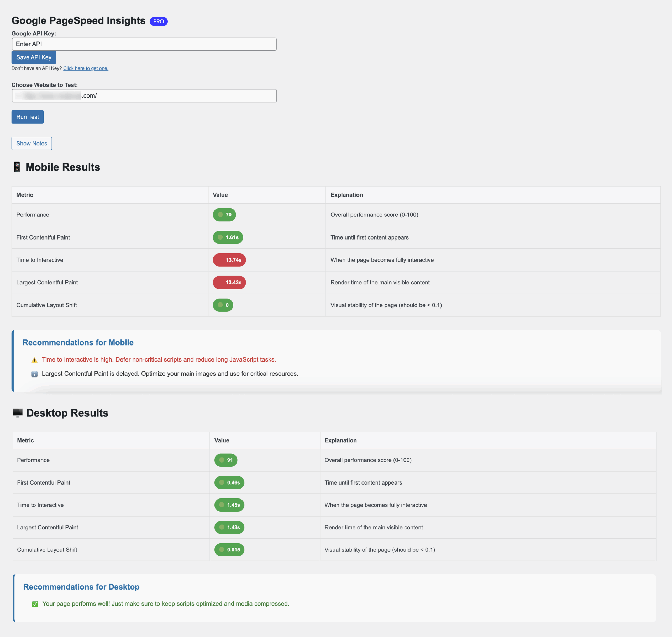The width and height of the screenshot is (672, 637).
Task: Click the Google PageSpeed Insights title
Action: (78, 21)
